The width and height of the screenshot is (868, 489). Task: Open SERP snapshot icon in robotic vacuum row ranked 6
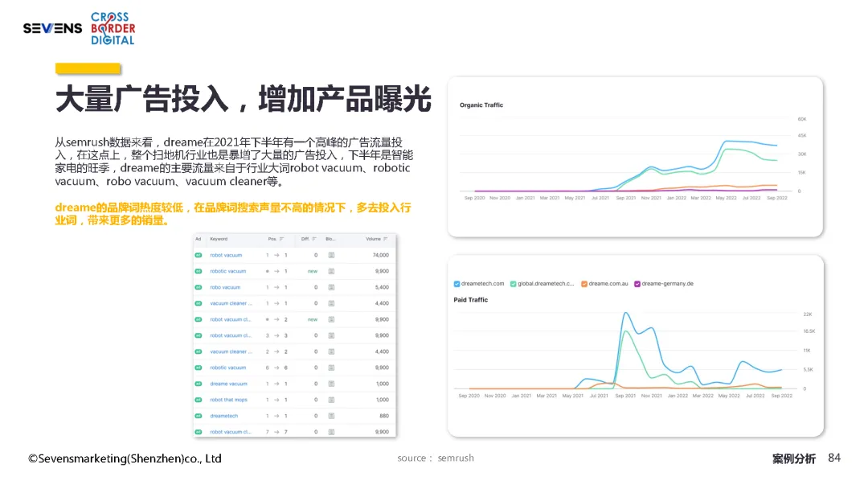[x=331, y=368]
